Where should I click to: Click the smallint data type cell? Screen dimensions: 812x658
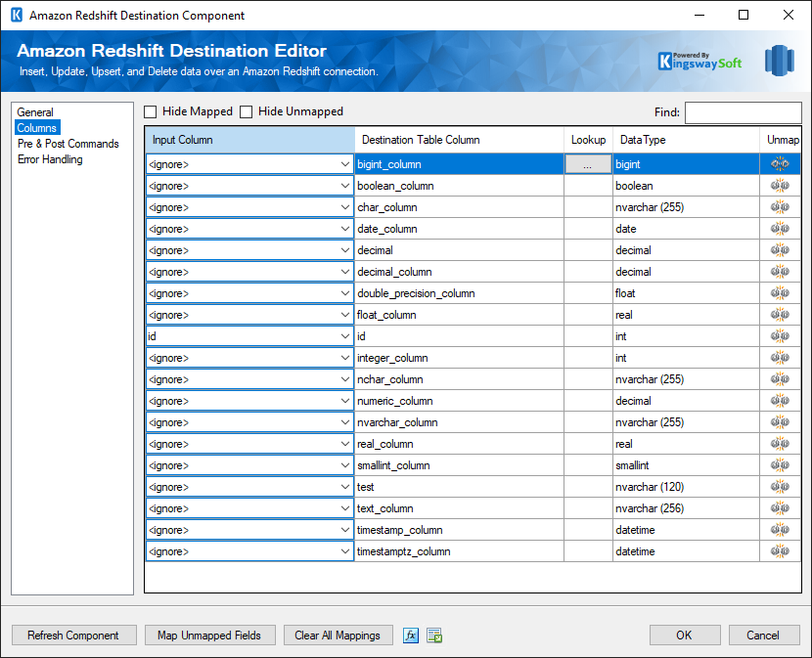(x=686, y=464)
